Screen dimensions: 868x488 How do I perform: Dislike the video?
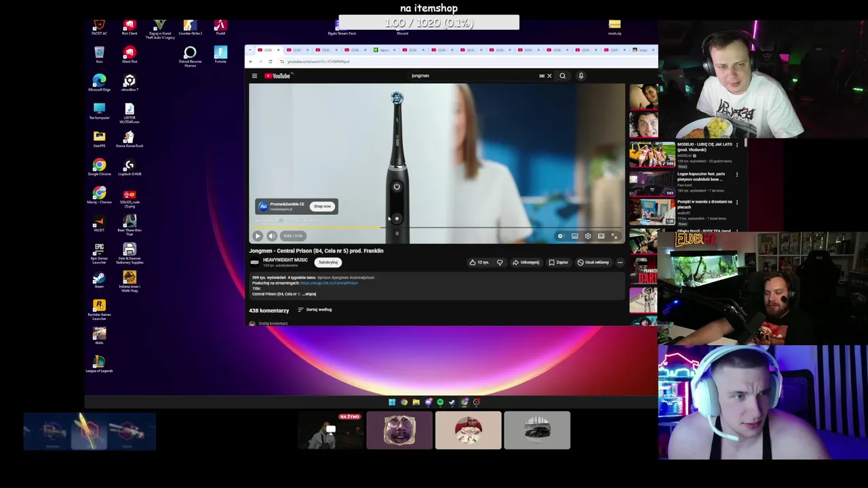pos(500,262)
